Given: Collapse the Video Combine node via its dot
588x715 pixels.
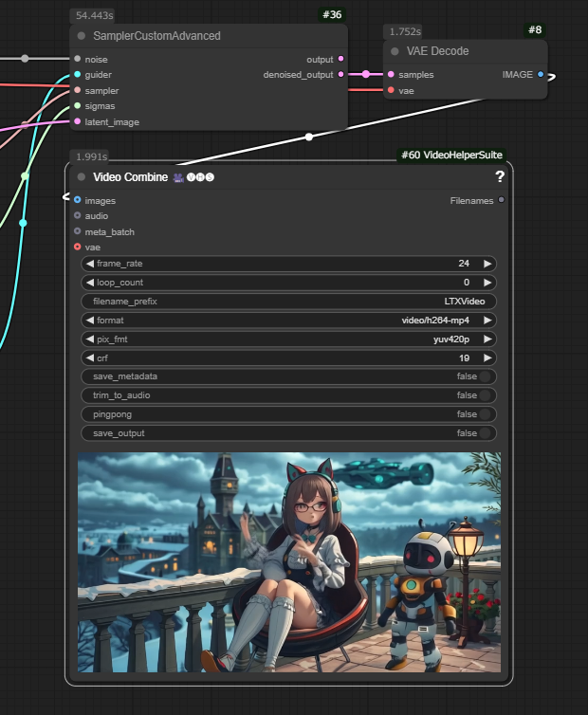Looking at the screenshot, I should pos(82,177).
